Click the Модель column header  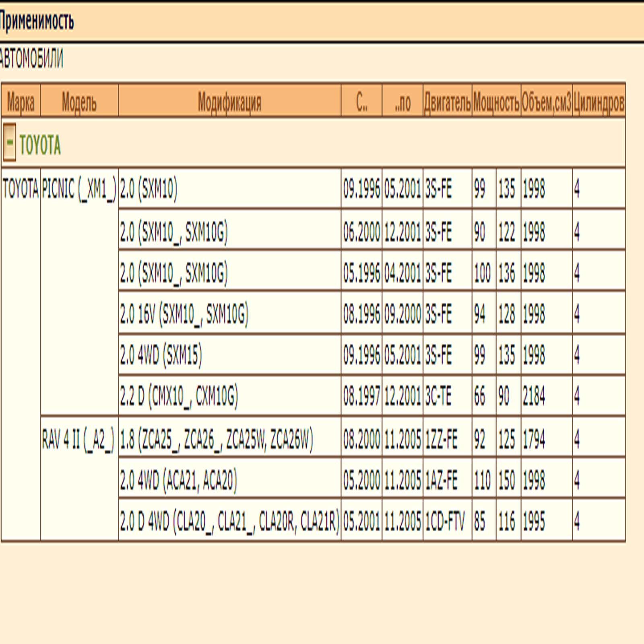79,101
